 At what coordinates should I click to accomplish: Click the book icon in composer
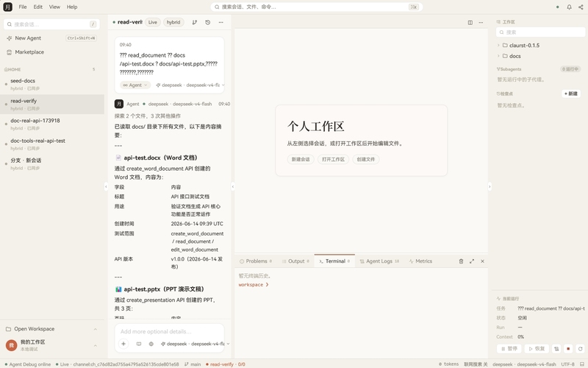point(139,344)
